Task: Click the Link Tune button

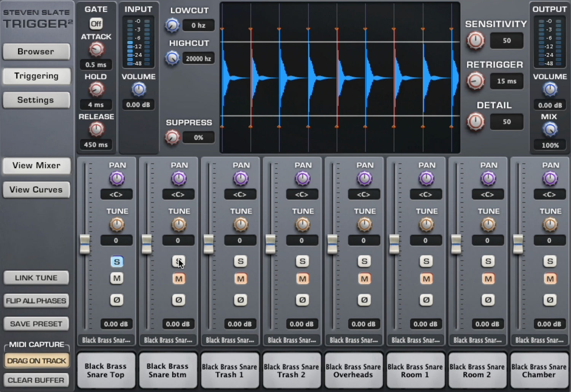Action: (x=36, y=278)
